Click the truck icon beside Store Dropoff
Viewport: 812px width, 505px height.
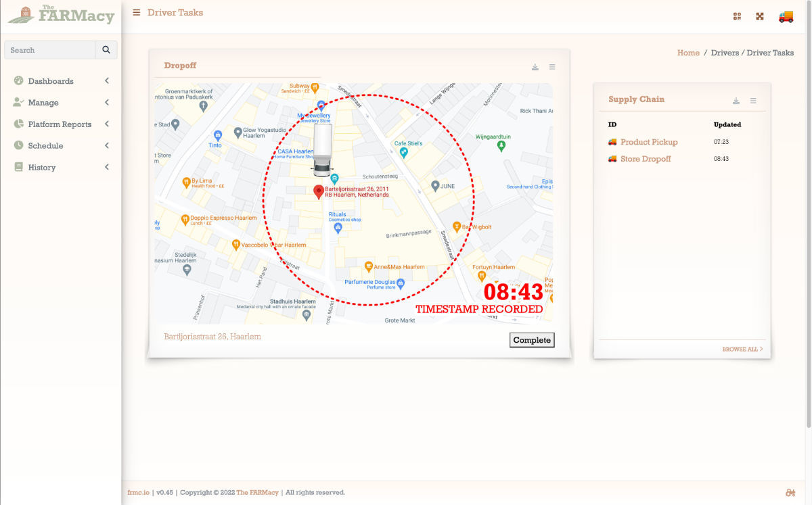point(612,159)
